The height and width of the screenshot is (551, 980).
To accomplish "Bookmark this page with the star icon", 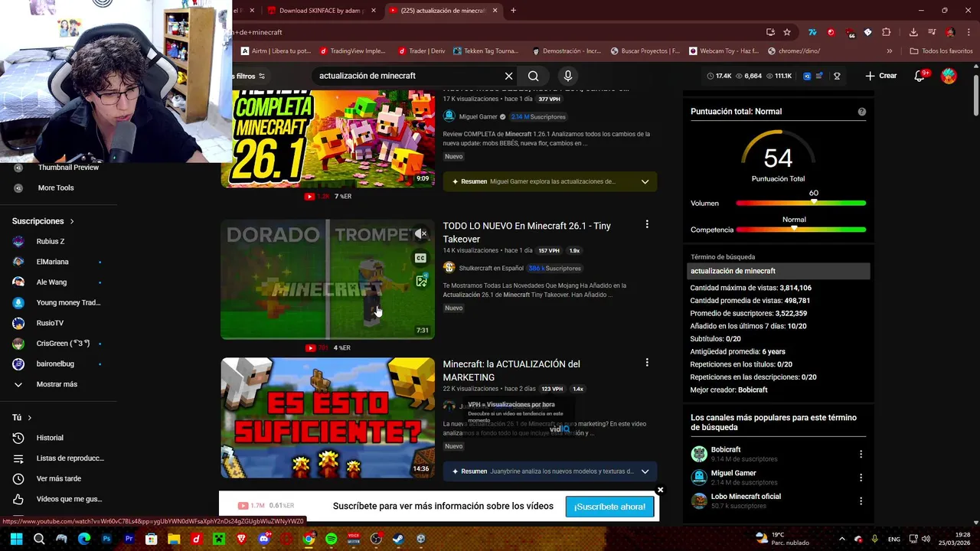I will click(x=787, y=32).
